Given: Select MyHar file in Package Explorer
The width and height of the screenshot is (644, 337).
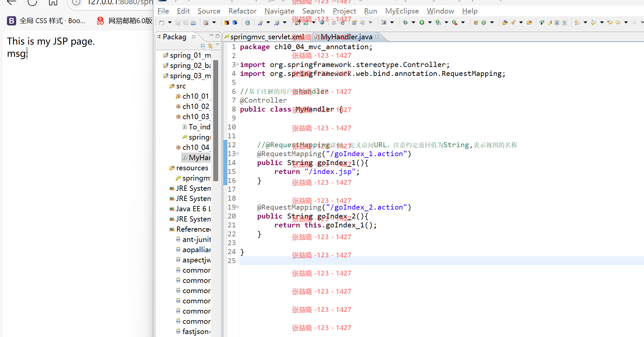Looking at the screenshot, I should point(196,157).
